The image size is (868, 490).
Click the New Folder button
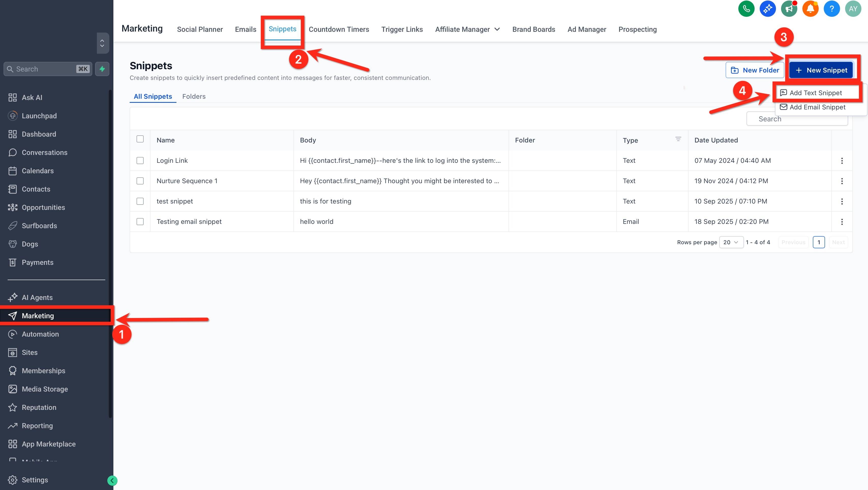(x=754, y=70)
